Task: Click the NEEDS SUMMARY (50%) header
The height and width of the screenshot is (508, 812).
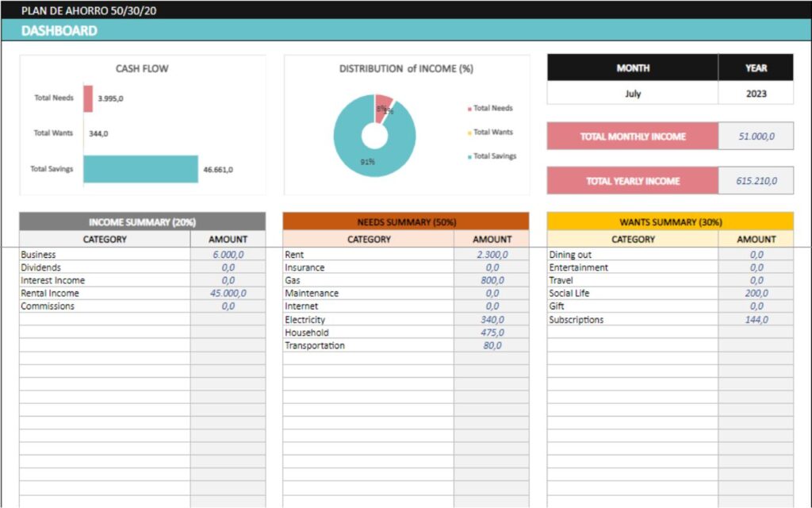Action: [x=406, y=222]
